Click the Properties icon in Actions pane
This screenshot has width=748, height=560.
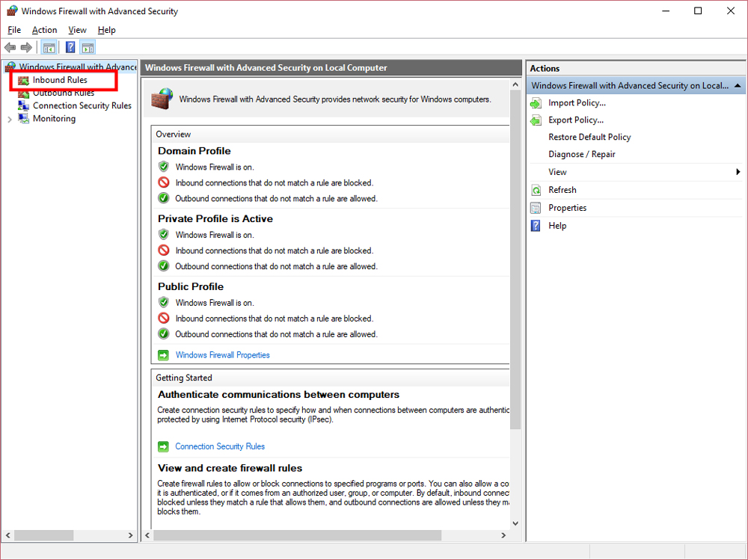536,208
